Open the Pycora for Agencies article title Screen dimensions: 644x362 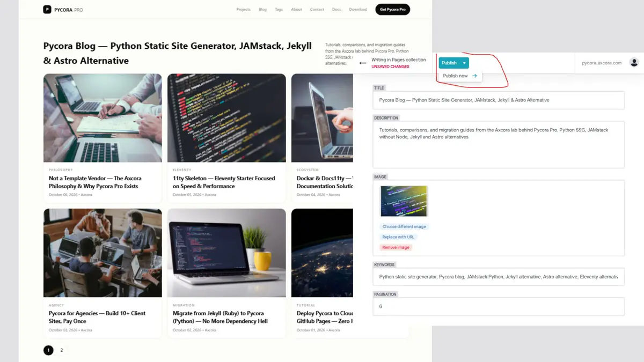tap(97, 317)
